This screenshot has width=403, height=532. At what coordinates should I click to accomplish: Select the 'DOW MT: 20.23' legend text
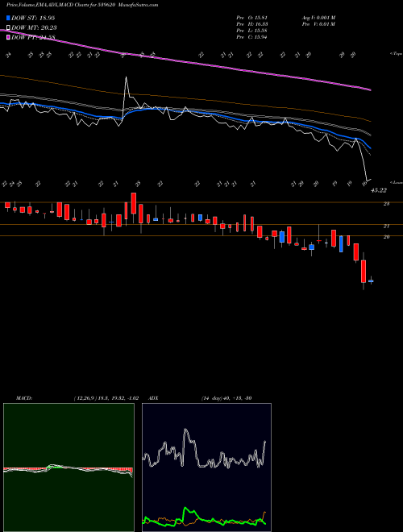pos(34,28)
